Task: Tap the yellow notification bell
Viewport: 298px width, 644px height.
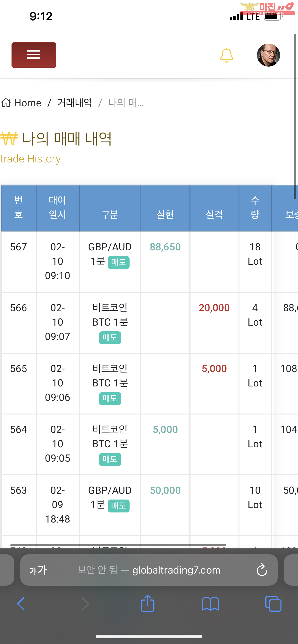Action: click(226, 55)
